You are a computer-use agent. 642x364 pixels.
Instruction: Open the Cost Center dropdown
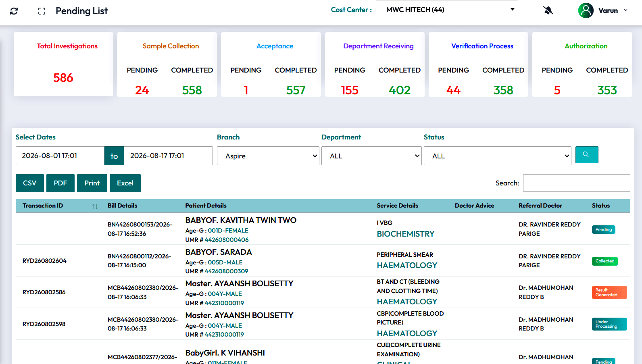click(447, 9)
